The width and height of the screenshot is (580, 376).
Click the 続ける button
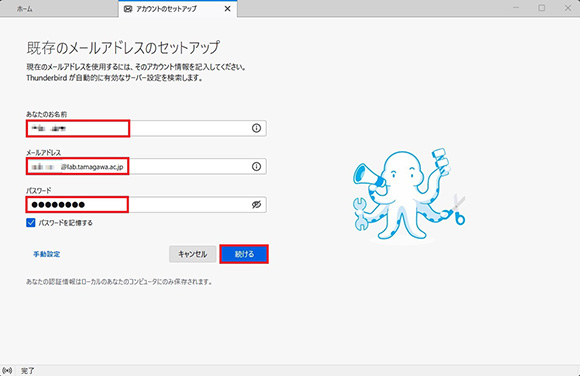click(x=244, y=254)
